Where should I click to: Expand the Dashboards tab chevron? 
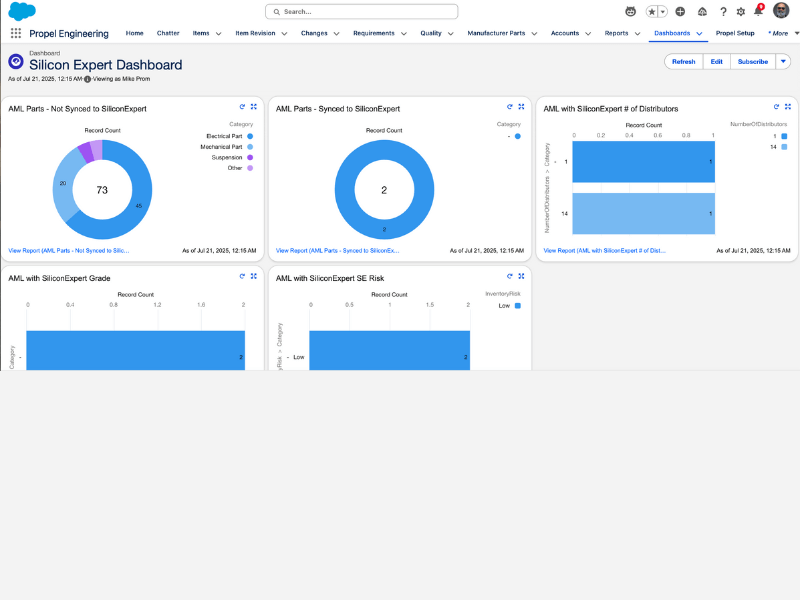(699, 34)
